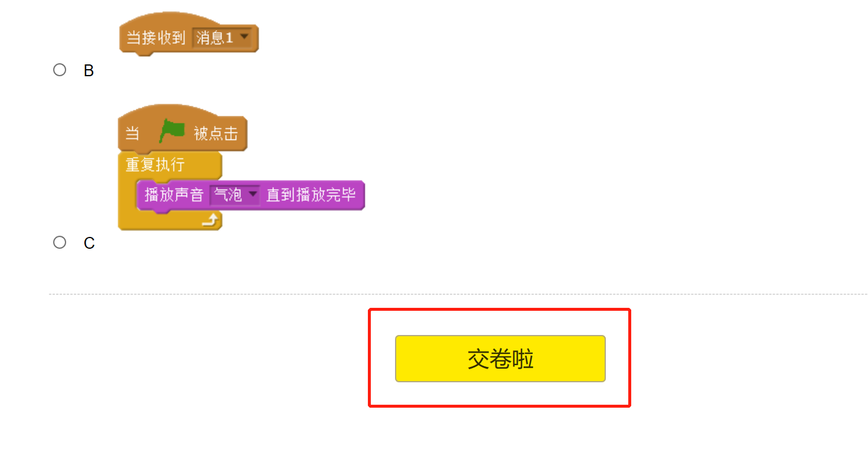Click the 当被点击 hat block text
The width and height of the screenshot is (868, 465).
(x=182, y=134)
